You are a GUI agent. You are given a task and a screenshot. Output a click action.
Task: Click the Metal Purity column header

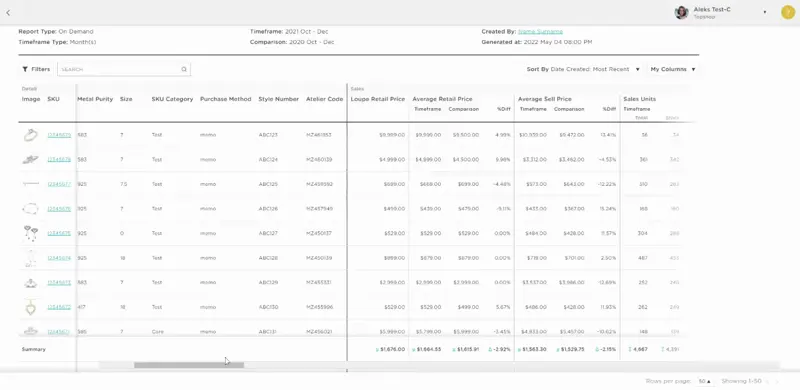95,99
